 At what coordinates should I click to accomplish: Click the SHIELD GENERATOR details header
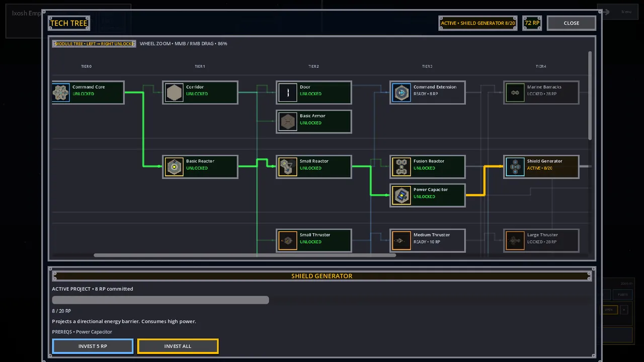pos(322,276)
